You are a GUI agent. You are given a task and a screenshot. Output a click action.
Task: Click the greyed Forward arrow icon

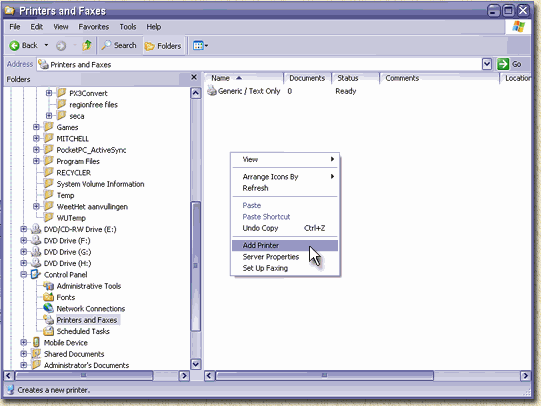point(61,46)
